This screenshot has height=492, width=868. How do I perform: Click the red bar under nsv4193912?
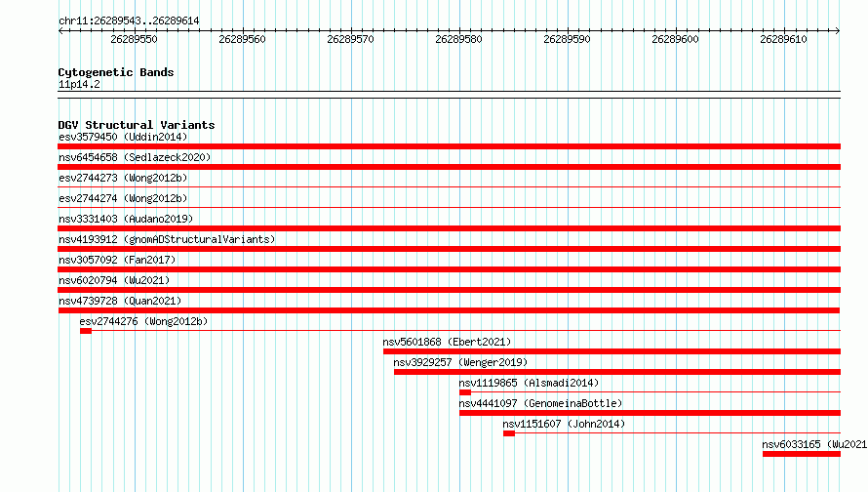click(449, 249)
